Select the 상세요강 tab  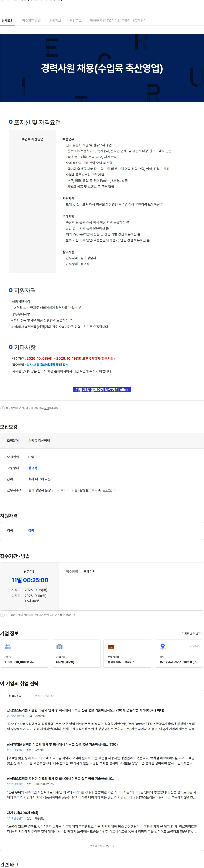pos(7,21)
